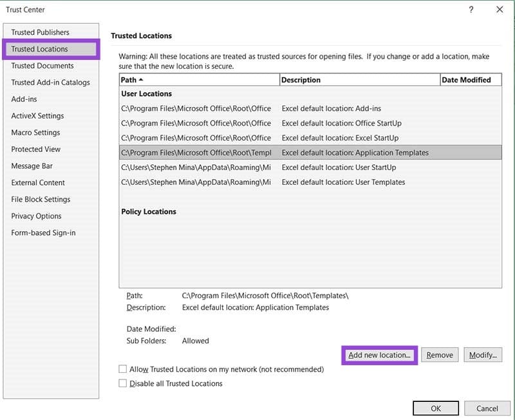Select Trusted Locations in sidebar
515x420 pixels.
(x=51, y=49)
